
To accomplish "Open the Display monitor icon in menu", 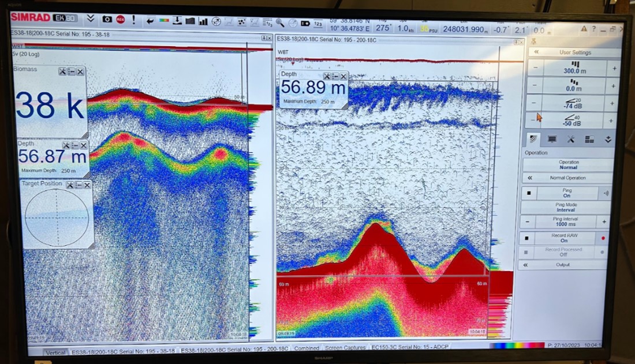I will (552, 139).
